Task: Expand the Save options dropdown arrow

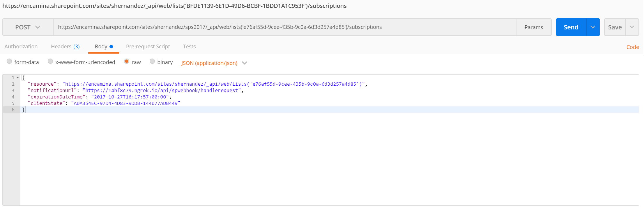Action: 632,27
